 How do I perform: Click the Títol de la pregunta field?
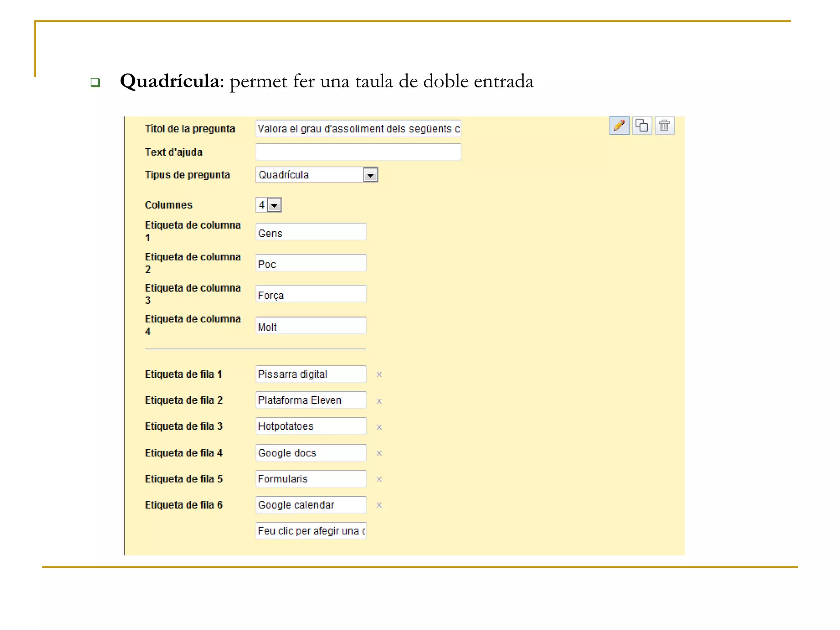358,128
